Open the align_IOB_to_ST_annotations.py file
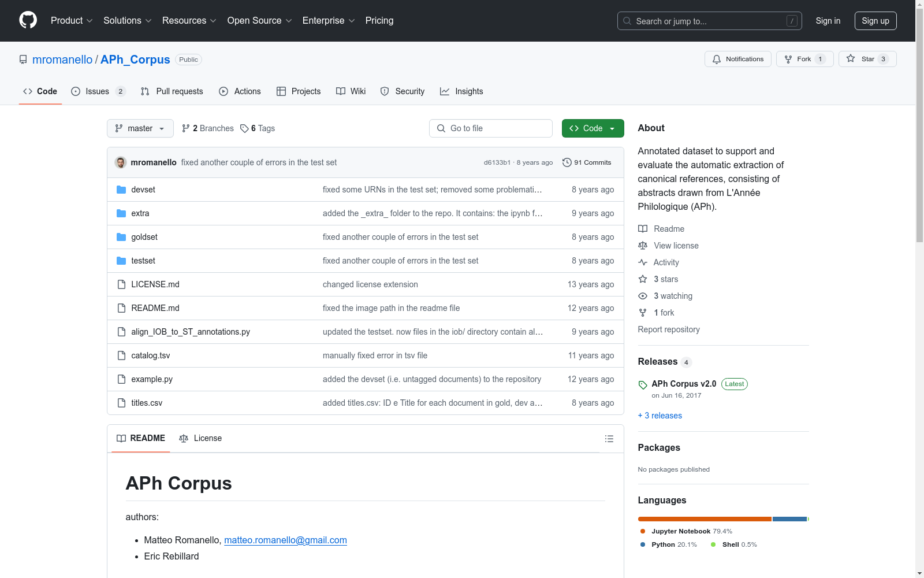 coord(191,332)
